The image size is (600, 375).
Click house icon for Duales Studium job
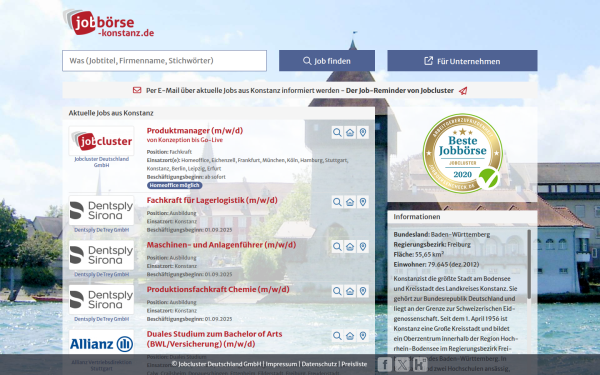click(x=350, y=336)
